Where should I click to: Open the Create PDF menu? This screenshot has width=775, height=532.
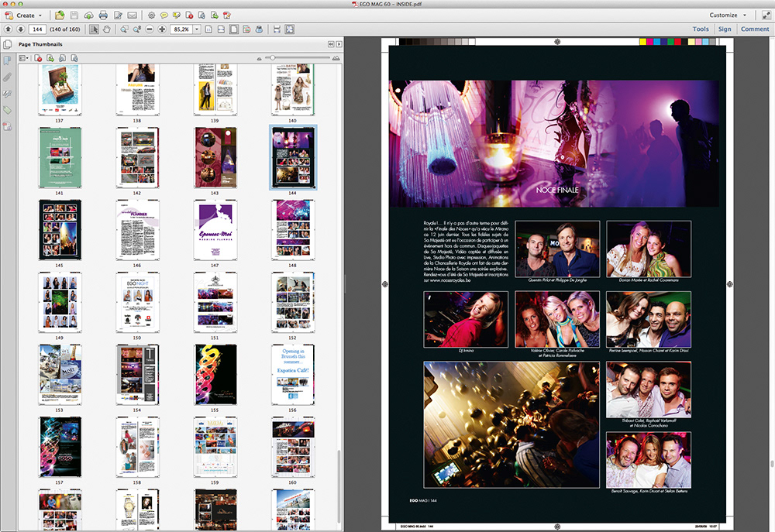(23, 15)
